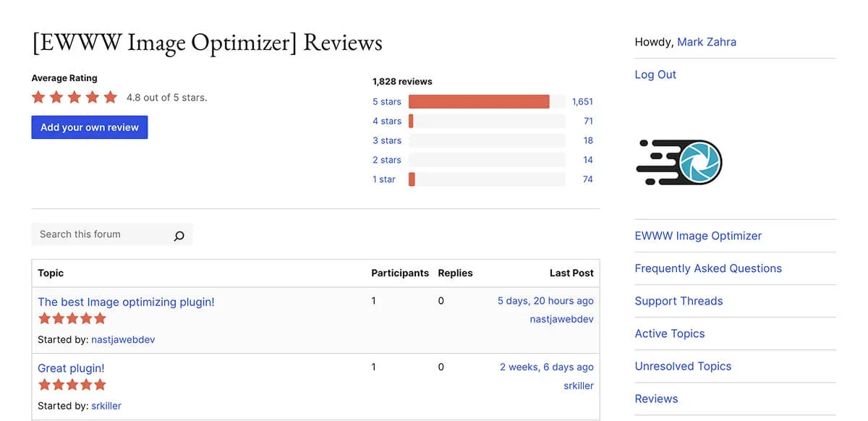Open 'The best Image optimizing plugin!' review

[x=127, y=302]
